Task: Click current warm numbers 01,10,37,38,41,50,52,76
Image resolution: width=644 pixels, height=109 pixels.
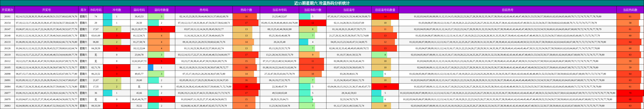Action: 349,55
